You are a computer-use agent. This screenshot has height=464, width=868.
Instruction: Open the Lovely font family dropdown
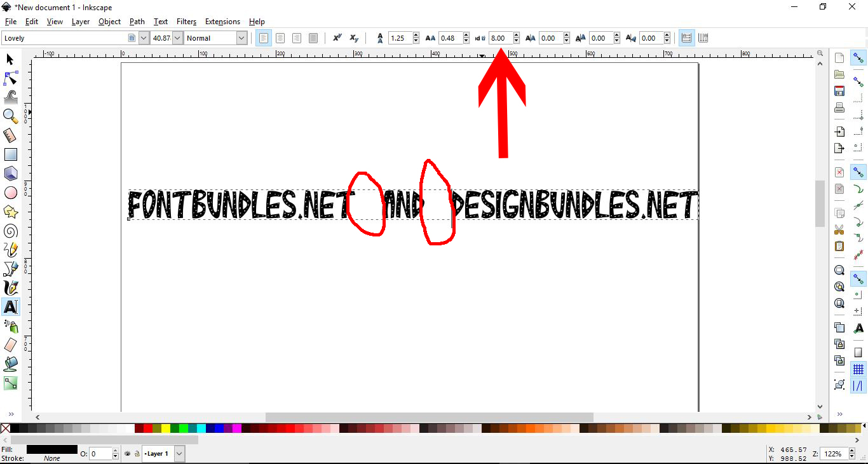click(142, 38)
